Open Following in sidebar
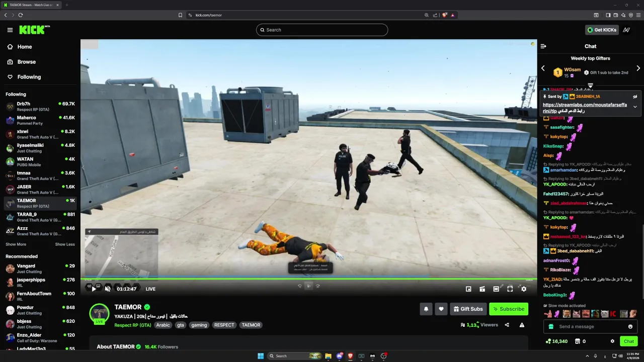 point(29,77)
